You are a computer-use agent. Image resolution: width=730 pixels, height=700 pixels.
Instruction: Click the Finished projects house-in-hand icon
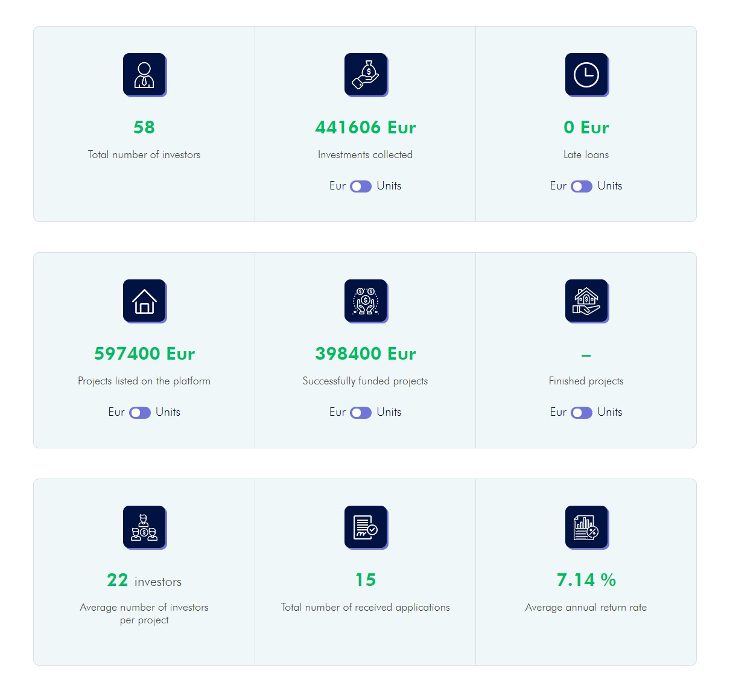pos(587,301)
